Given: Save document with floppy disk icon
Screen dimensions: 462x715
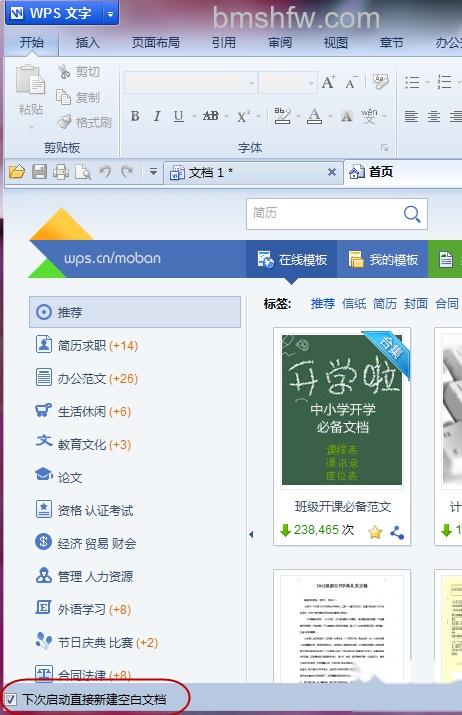Looking at the screenshot, I should pyautogui.click(x=39, y=172).
